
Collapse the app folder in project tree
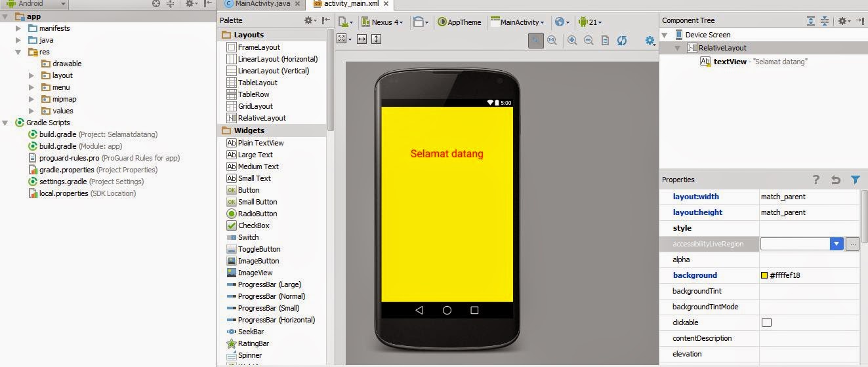(x=6, y=16)
